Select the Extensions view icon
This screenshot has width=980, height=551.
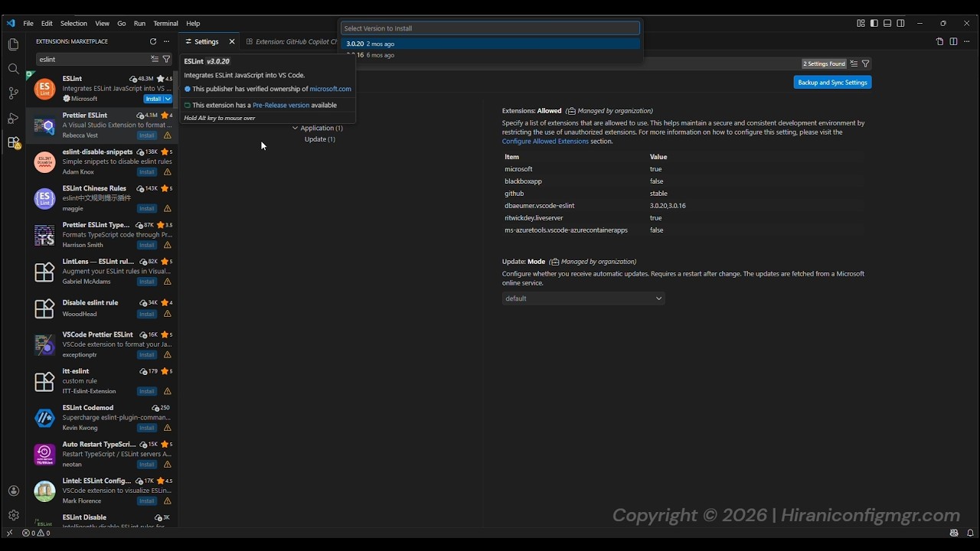click(x=13, y=142)
